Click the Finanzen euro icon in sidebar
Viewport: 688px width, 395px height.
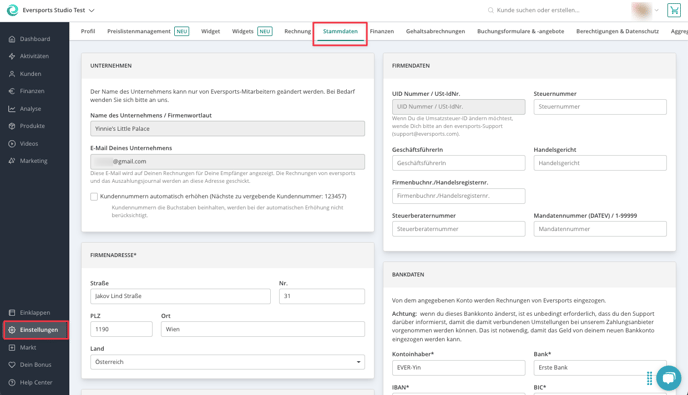pos(12,91)
